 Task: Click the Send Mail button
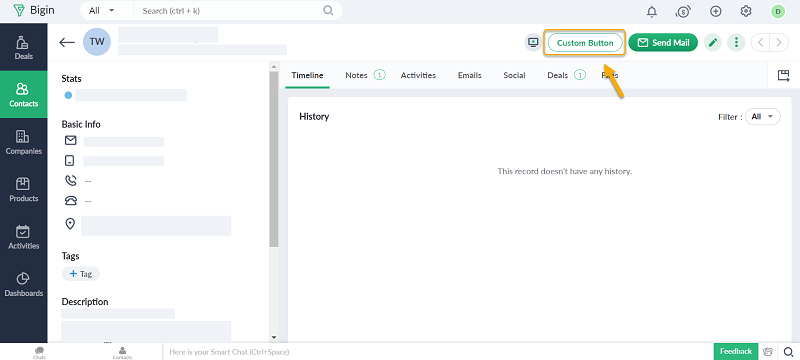(x=663, y=42)
